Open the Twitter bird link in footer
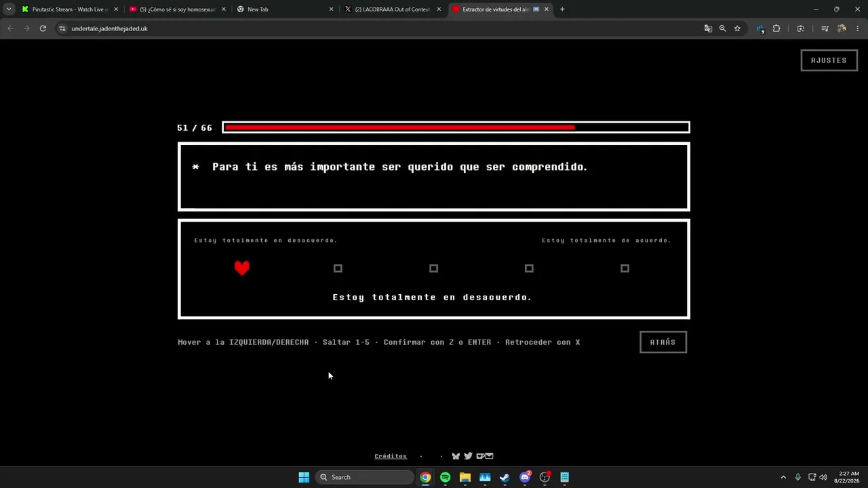Viewport: 868px width, 488px height. 468,456
